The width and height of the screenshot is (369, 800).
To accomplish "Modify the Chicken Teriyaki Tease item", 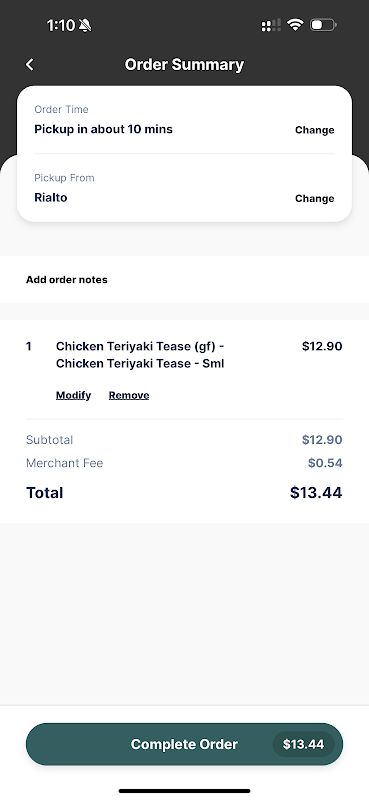I will (x=73, y=395).
